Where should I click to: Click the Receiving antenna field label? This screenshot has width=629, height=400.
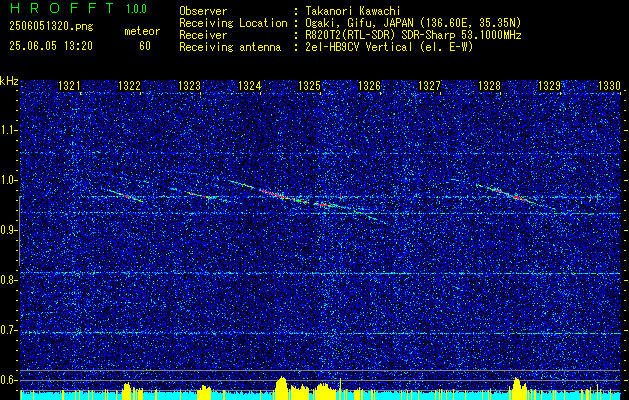pyautogui.click(x=230, y=47)
